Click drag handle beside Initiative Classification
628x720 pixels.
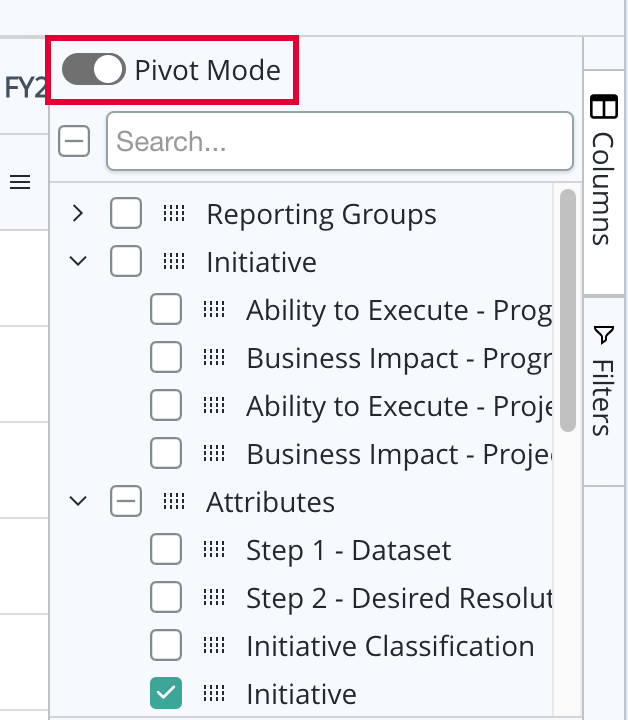pos(214,645)
